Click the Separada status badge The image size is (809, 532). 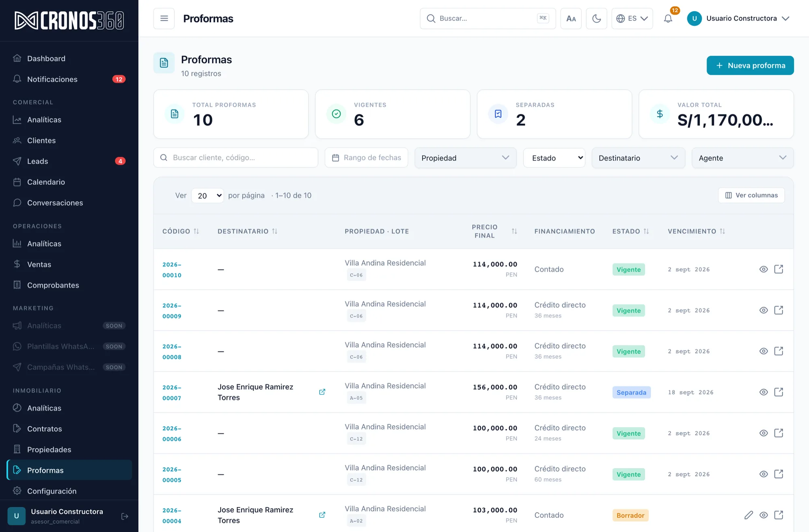point(631,392)
